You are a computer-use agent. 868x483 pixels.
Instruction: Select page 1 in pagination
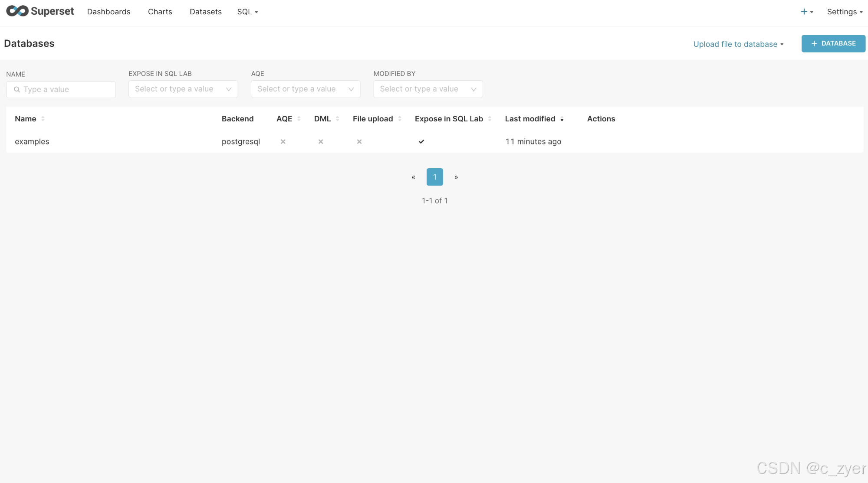click(434, 177)
